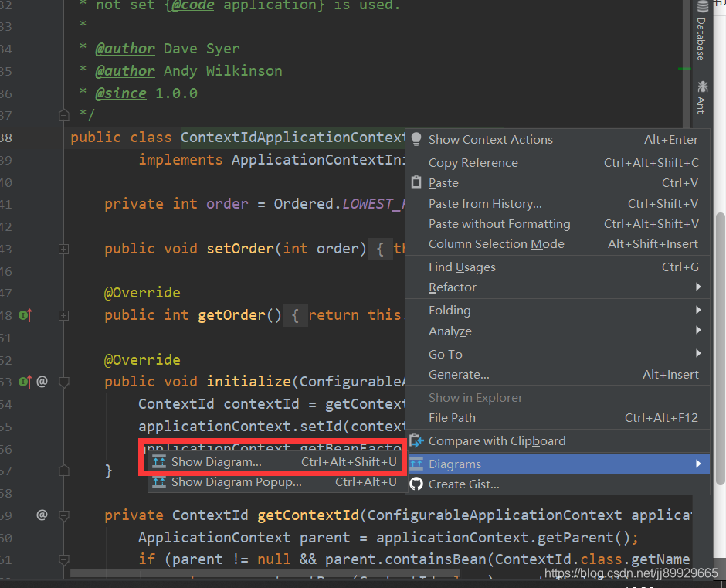Select Show Context Actions menu entry
Screen dimensions: 726x588
558,140
